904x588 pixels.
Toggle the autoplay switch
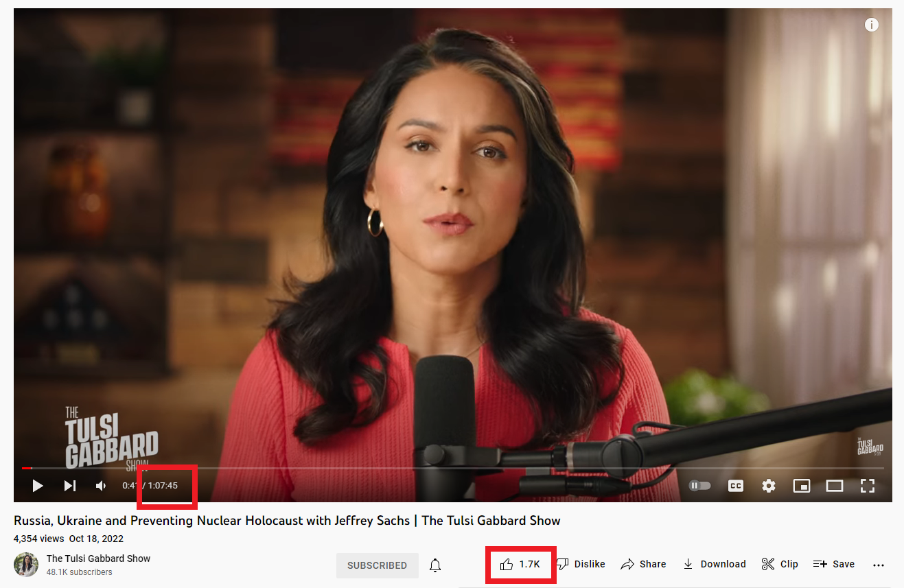click(699, 486)
